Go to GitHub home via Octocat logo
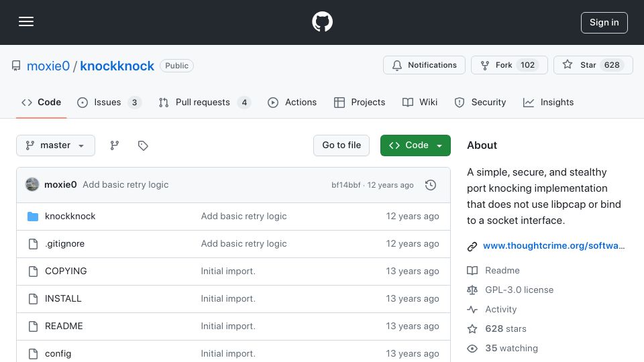Image resolution: width=644 pixels, height=362 pixels. pyautogui.click(x=322, y=21)
